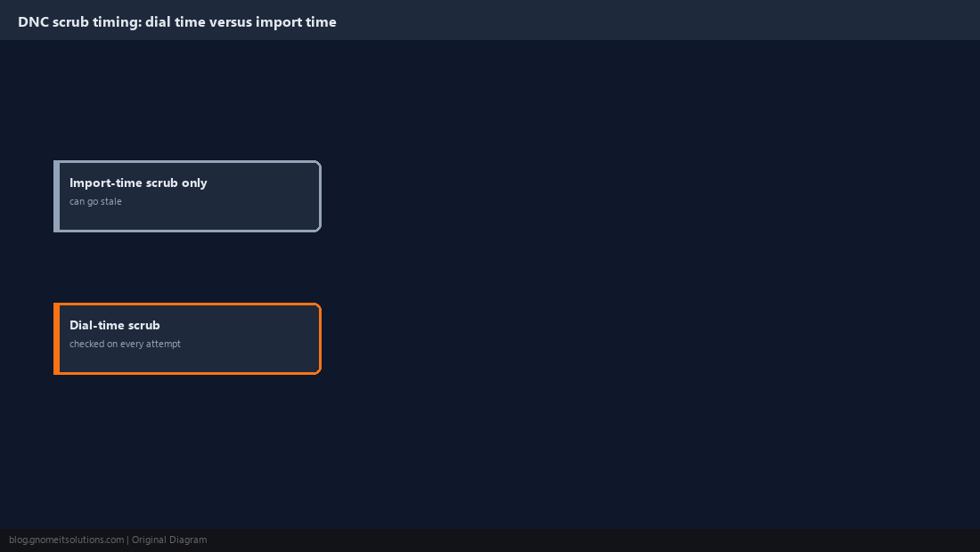Click the 'DNC scrub timing' diagram title

click(177, 22)
